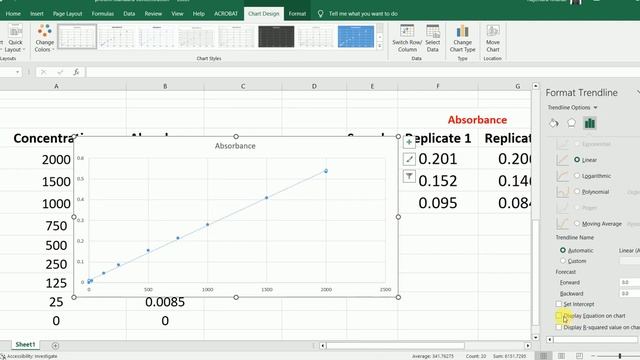The height and width of the screenshot is (360, 640).
Task: Click the Linear trendline icon
Action: coord(562,160)
